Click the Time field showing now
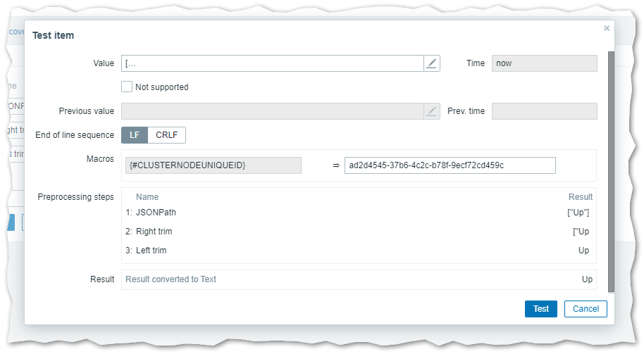 [x=544, y=63]
